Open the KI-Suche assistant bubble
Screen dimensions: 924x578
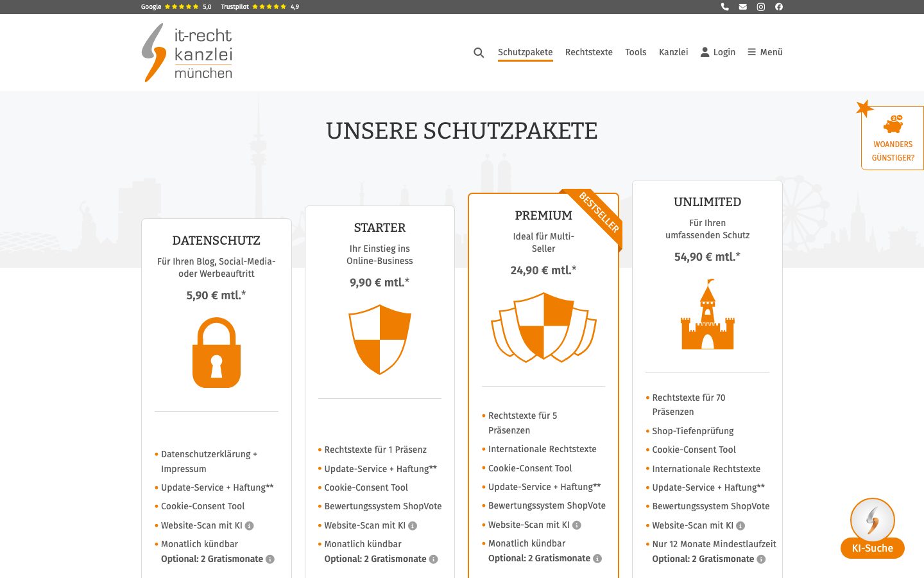click(x=873, y=529)
